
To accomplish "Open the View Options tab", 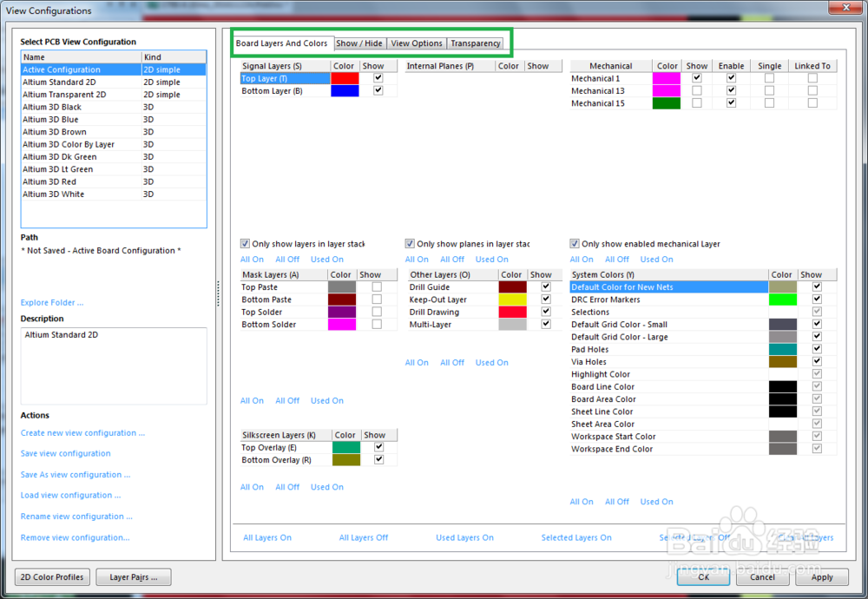I will [417, 43].
